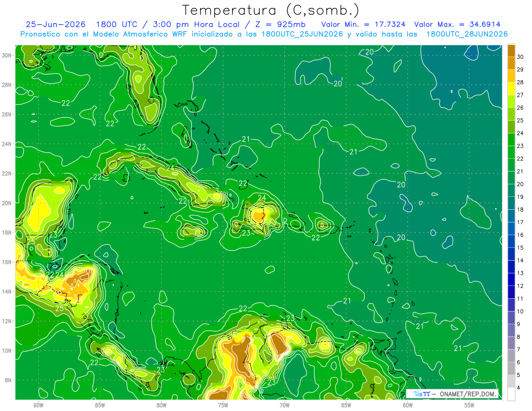Viewport: 532px width, 411px height.
Task: Click the "Valor Max. = 34.6914" value
Action: coord(457,24)
